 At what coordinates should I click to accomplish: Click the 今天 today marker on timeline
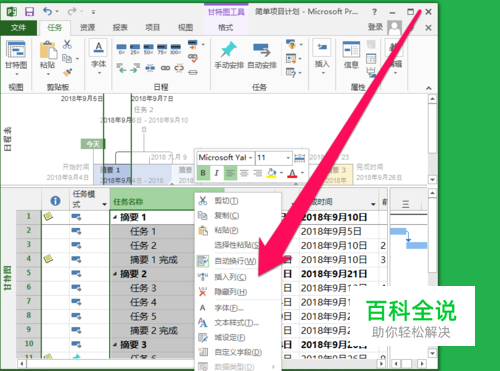(93, 144)
